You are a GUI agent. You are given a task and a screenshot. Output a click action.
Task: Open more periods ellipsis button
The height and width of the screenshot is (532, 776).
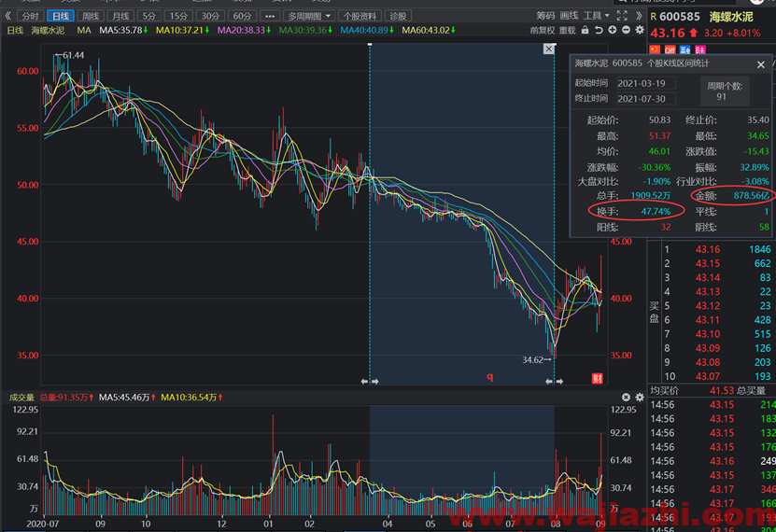(x=270, y=16)
